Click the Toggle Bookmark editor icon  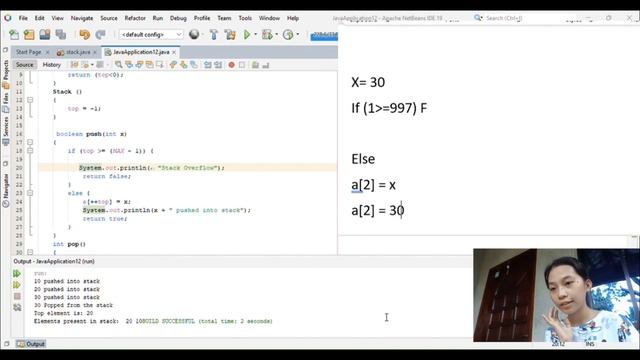point(193,65)
